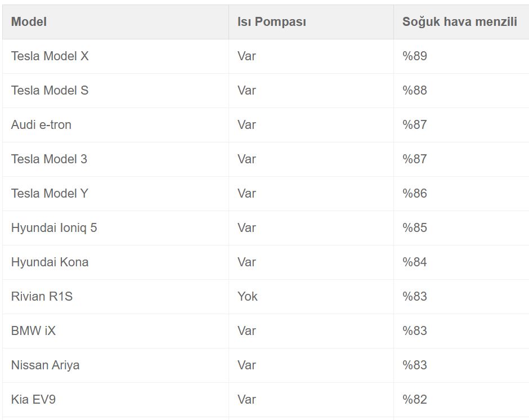Click the Model column header
This screenshot has width=529, height=420.
pos(29,22)
